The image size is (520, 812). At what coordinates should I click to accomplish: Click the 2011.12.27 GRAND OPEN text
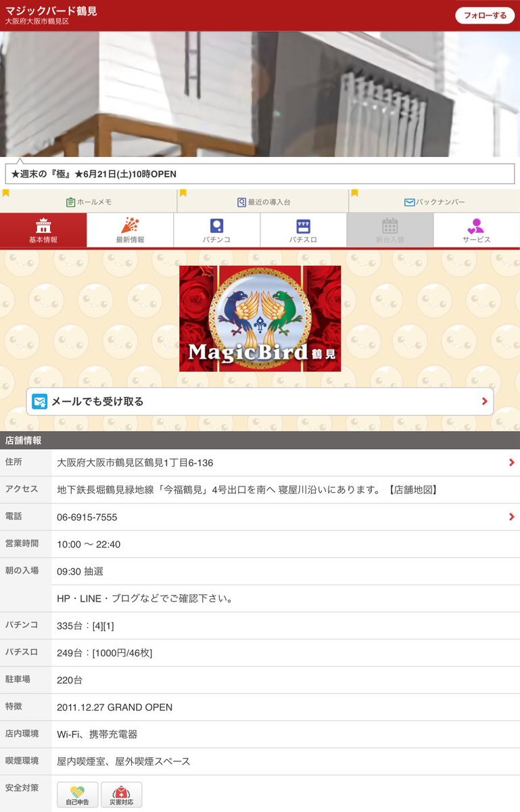click(x=115, y=707)
